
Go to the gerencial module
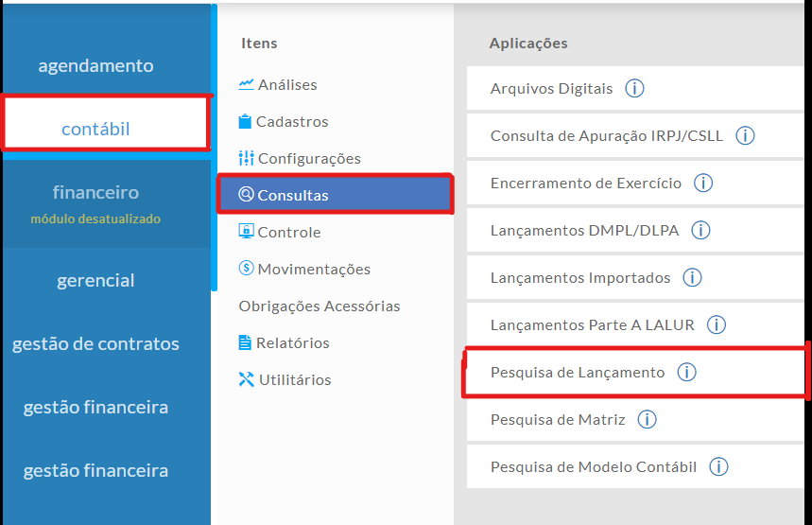pos(95,280)
